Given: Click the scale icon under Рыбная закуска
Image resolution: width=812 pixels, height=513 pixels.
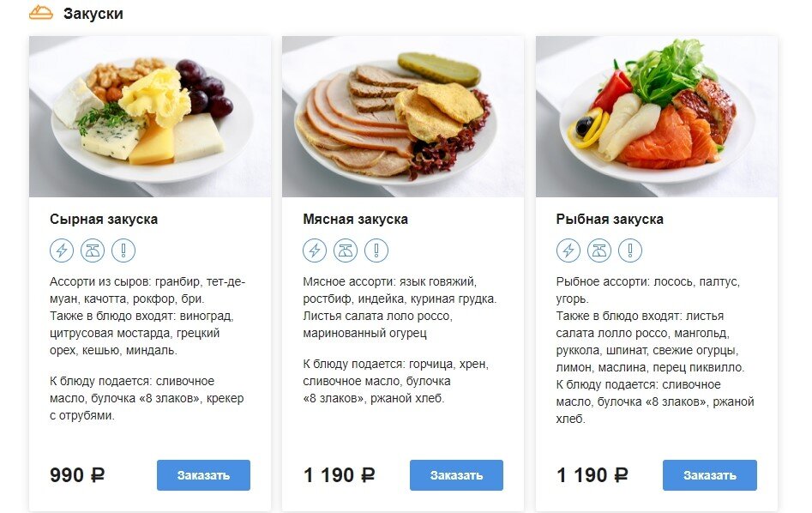Looking at the screenshot, I should [599, 250].
